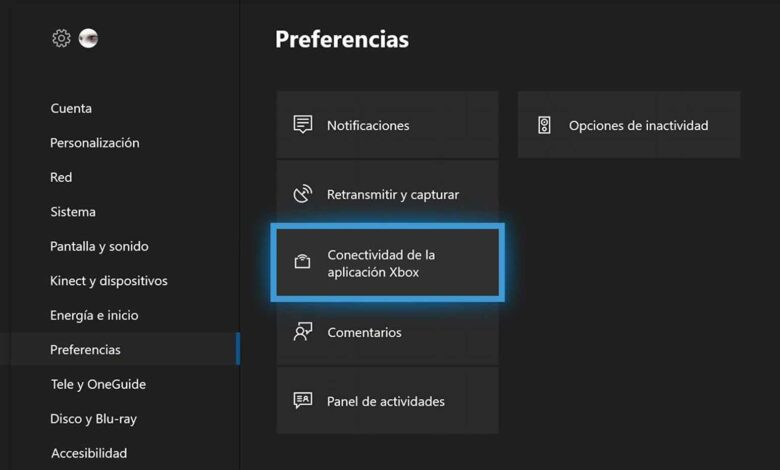
Task: Open Disco y Blu-ray settings
Action: click(x=93, y=419)
